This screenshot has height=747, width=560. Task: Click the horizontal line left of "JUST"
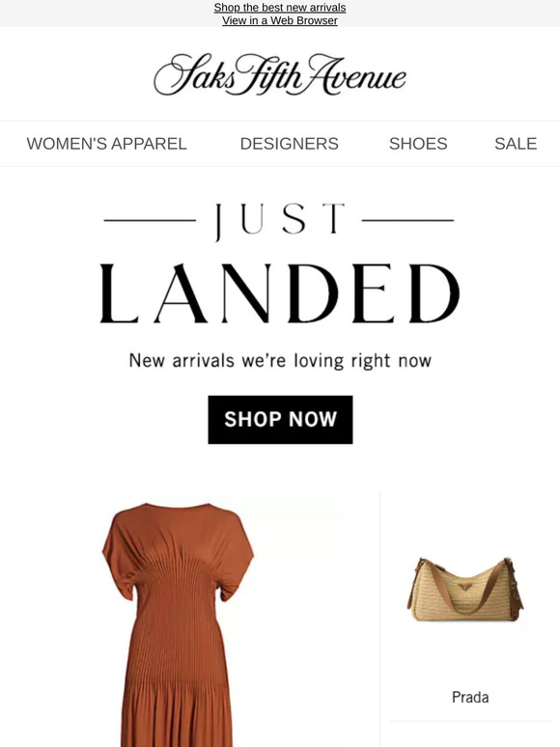[x=150, y=220]
